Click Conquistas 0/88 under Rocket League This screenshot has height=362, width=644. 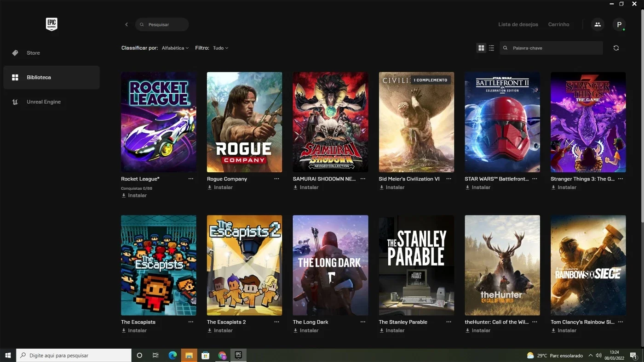coord(137,188)
